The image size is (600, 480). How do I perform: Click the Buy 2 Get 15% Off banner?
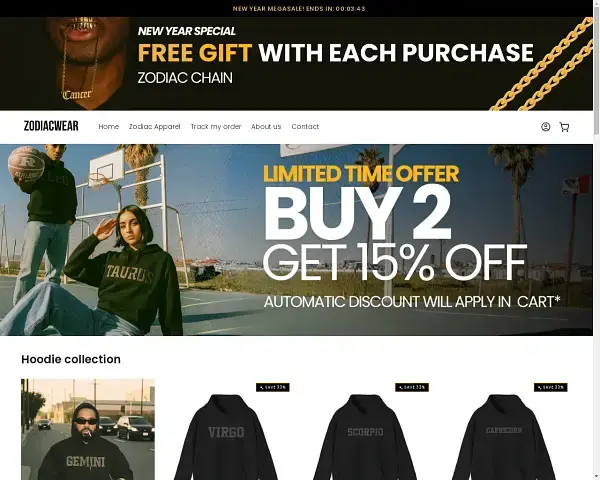click(296, 240)
